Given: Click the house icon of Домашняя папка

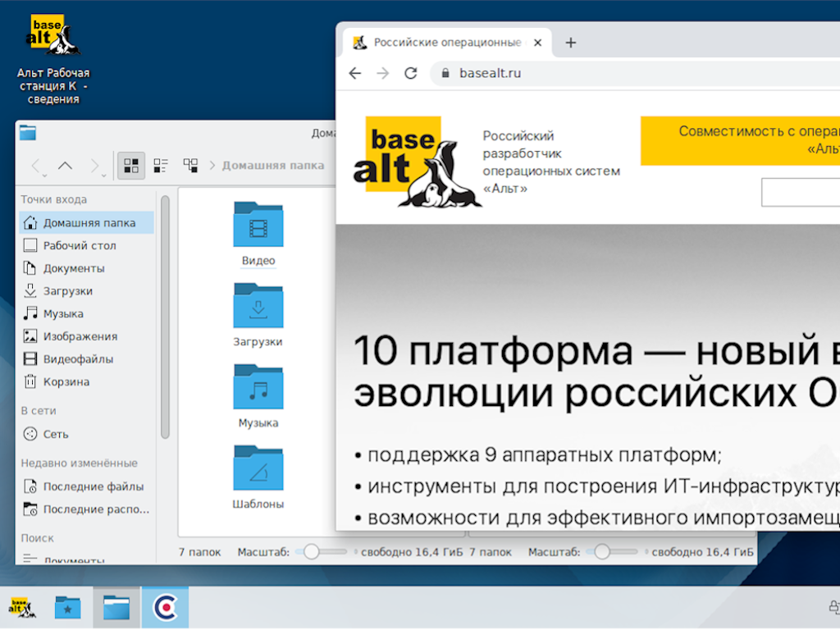Looking at the screenshot, I should coord(30,222).
